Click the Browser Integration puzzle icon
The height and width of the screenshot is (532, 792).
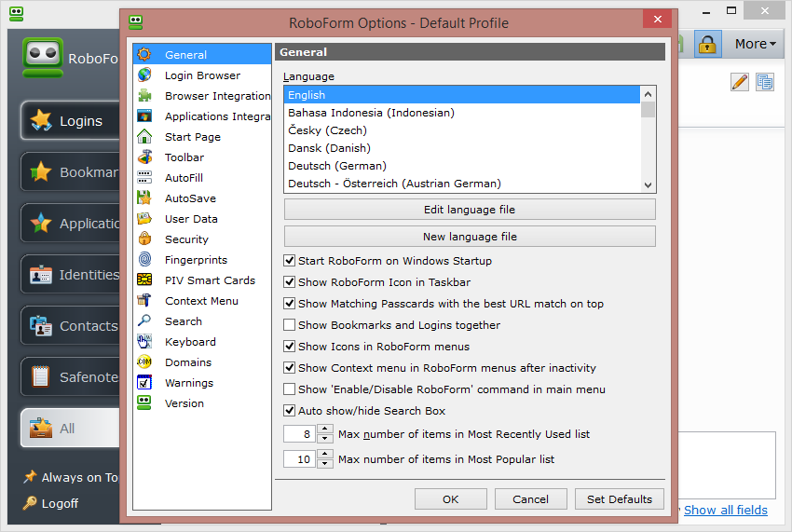[144, 95]
